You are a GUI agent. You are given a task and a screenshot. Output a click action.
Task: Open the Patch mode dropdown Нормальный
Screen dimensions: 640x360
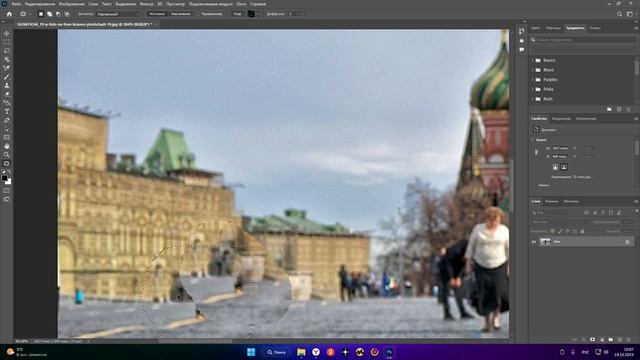tap(118, 14)
